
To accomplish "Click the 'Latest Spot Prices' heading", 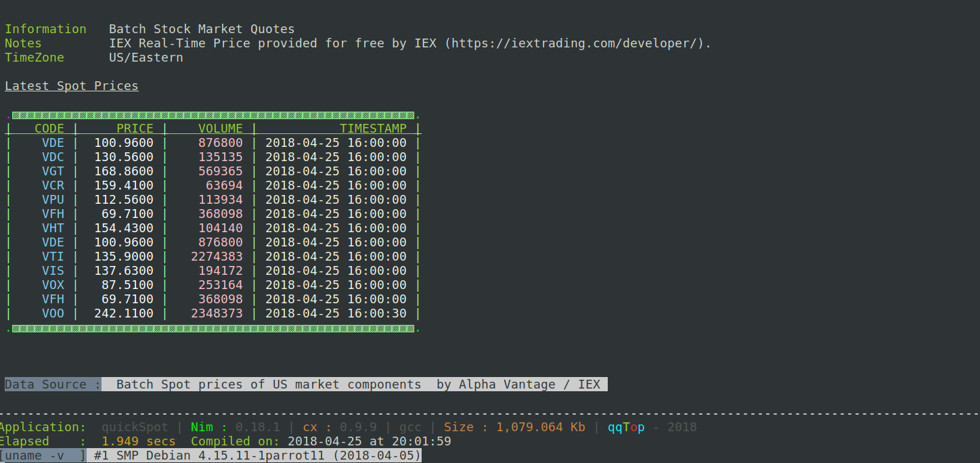I will [x=72, y=86].
